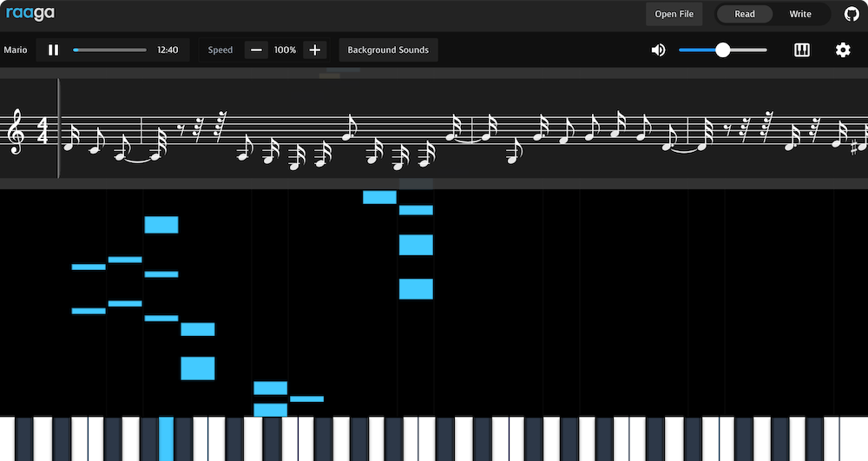Click the Mario track name

[x=16, y=49]
